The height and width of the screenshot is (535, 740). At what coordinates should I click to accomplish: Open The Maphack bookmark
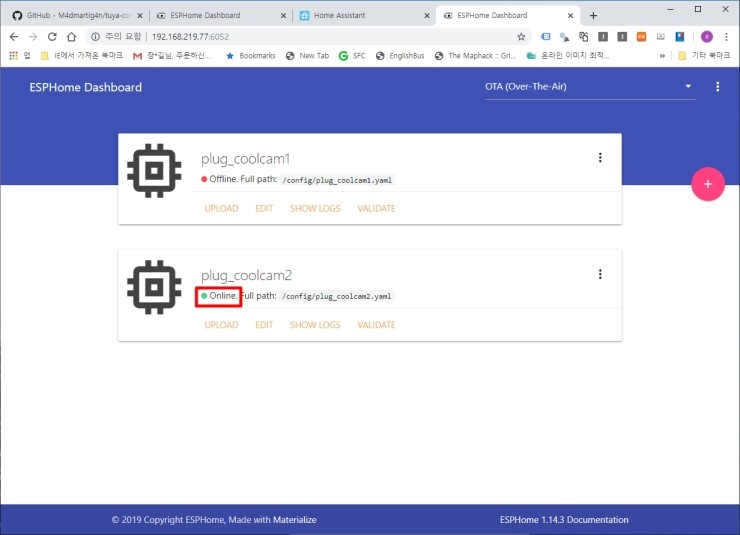475,56
